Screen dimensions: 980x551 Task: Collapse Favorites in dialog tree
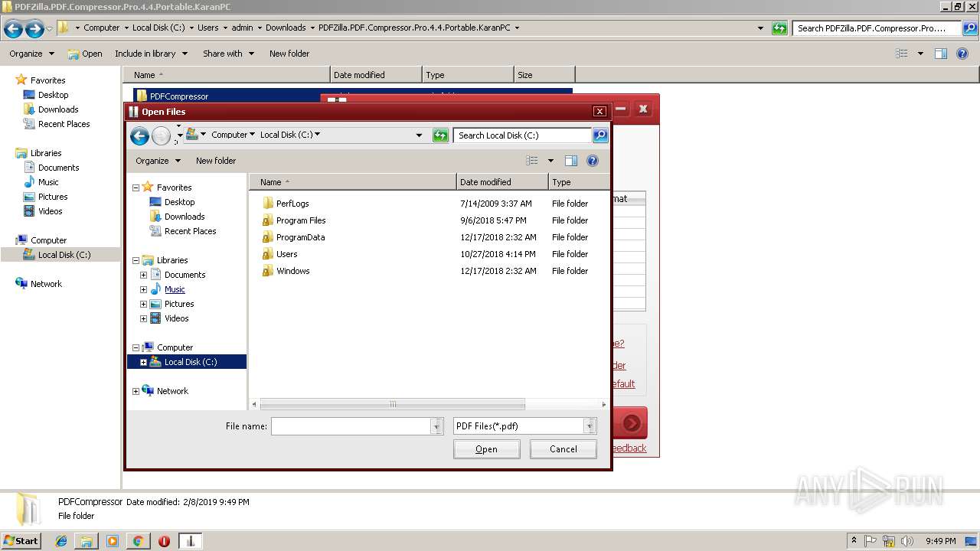pyautogui.click(x=136, y=187)
